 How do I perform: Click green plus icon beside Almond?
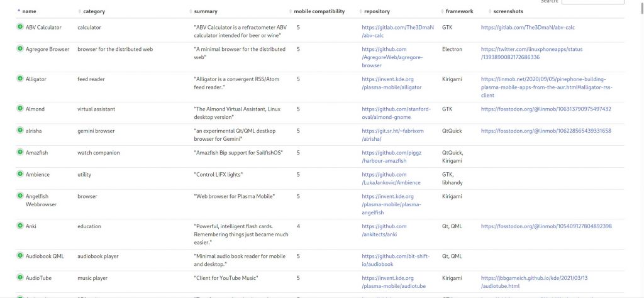pyautogui.click(x=19, y=109)
